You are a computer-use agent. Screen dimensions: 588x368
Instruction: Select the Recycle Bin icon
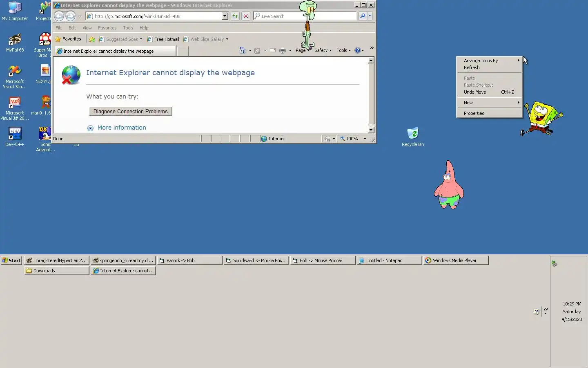point(413,137)
